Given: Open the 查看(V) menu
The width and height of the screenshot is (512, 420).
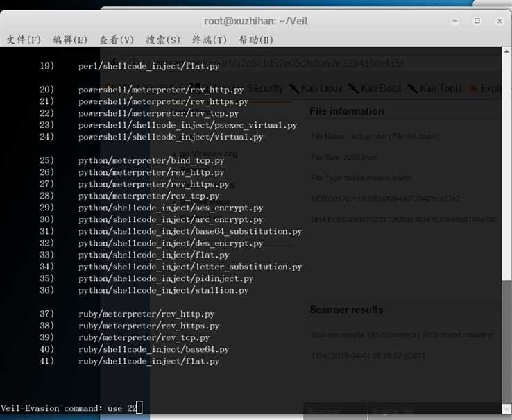Looking at the screenshot, I should coord(117,40).
